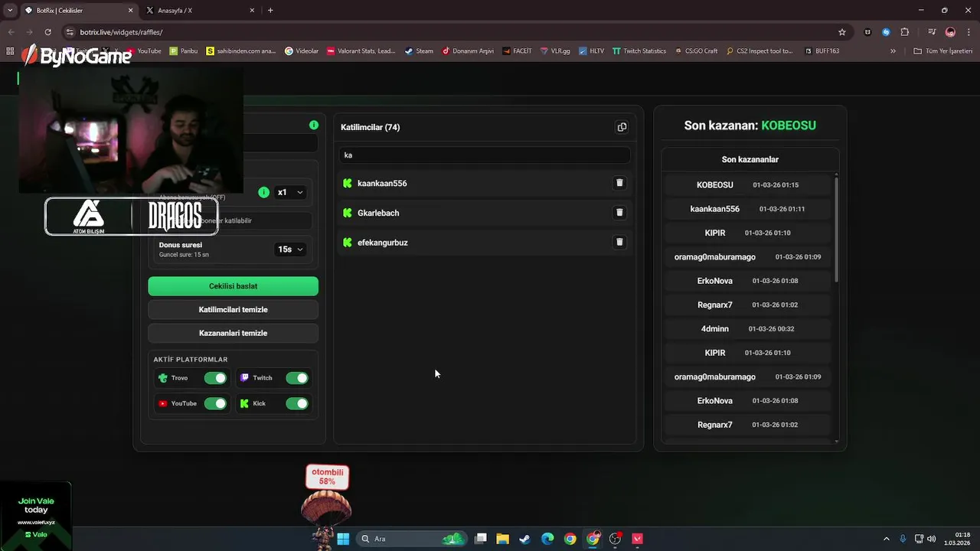Click Kazananlari temizle button
The image size is (980, 551).
(x=233, y=333)
